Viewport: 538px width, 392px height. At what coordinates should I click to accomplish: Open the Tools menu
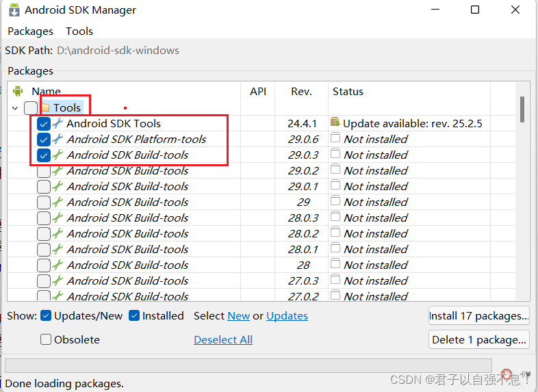click(79, 31)
